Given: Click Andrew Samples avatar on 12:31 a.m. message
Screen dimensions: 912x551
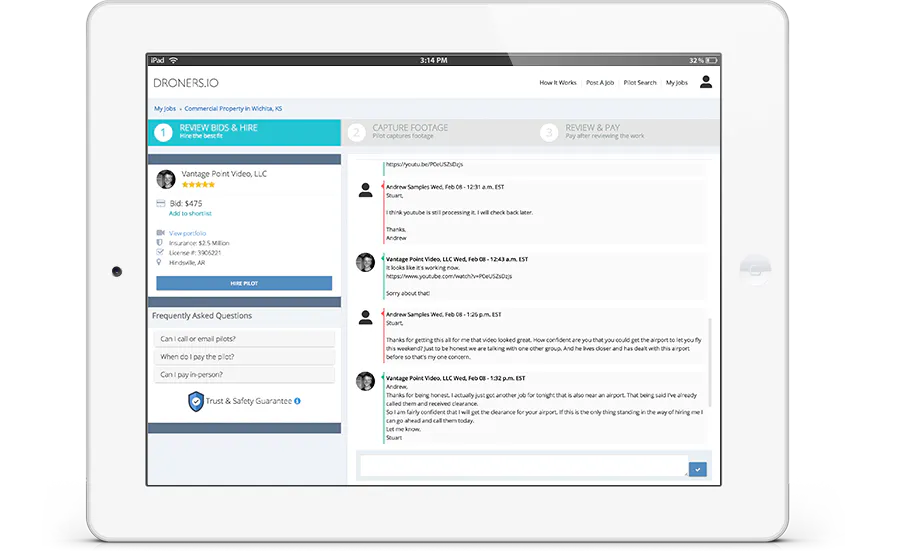Looking at the screenshot, I should [x=365, y=190].
